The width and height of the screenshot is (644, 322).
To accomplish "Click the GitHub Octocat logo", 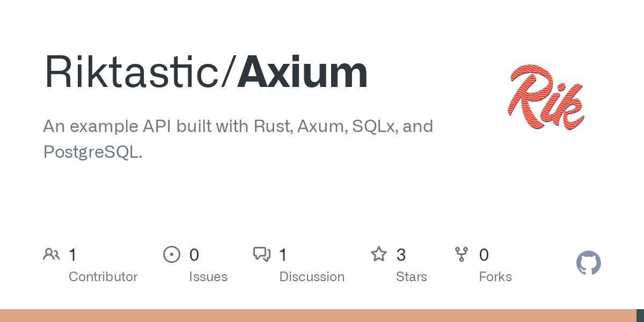I will (x=588, y=263).
